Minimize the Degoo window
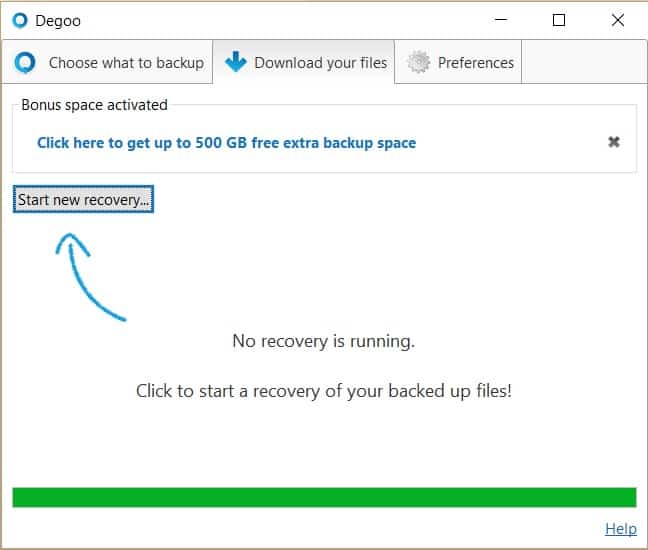Viewport: 648px width, 550px height. point(501,19)
